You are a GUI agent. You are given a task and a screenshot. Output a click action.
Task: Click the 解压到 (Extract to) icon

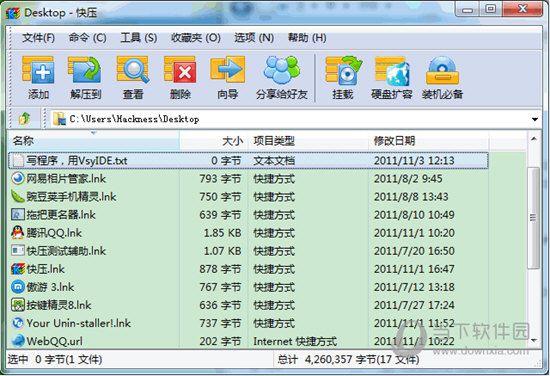click(x=85, y=70)
